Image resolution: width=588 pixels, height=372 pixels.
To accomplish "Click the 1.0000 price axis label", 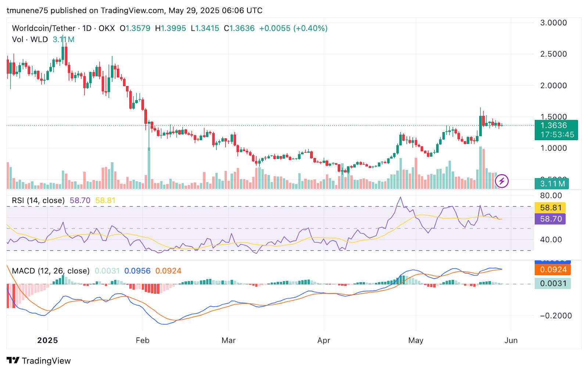I will click(x=553, y=148).
